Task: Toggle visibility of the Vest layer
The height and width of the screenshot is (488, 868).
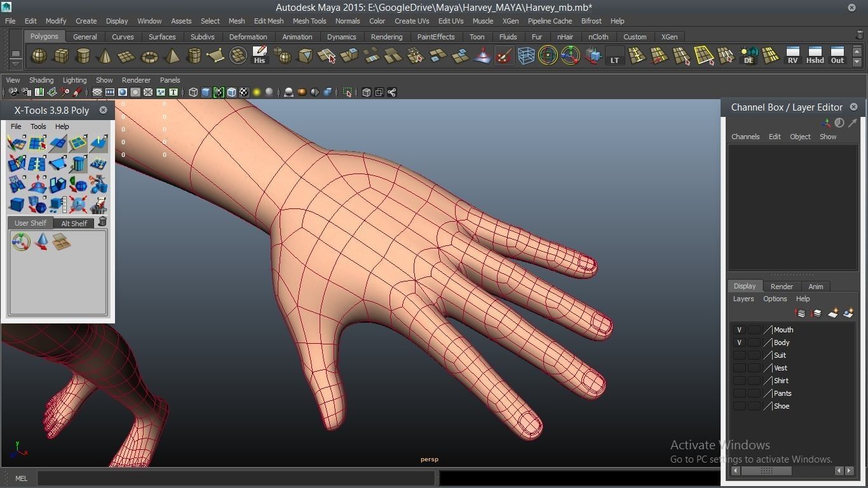Action: point(739,368)
